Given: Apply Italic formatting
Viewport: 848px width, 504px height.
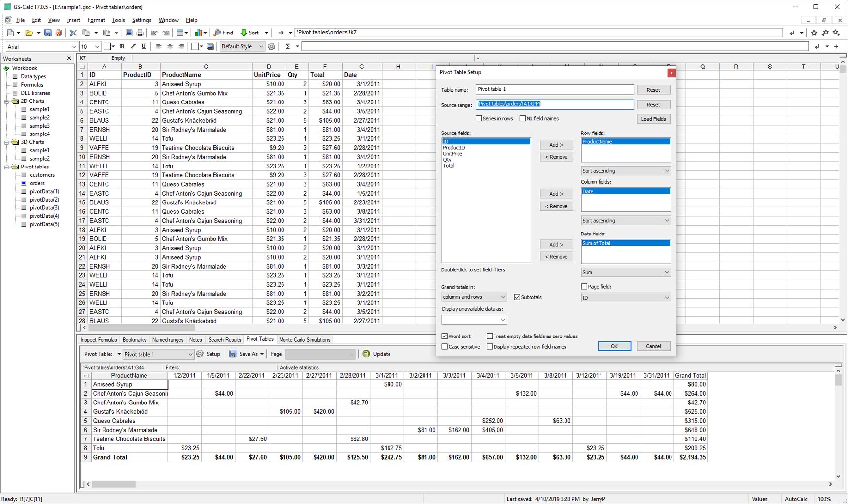Looking at the screenshot, I should (x=133, y=46).
